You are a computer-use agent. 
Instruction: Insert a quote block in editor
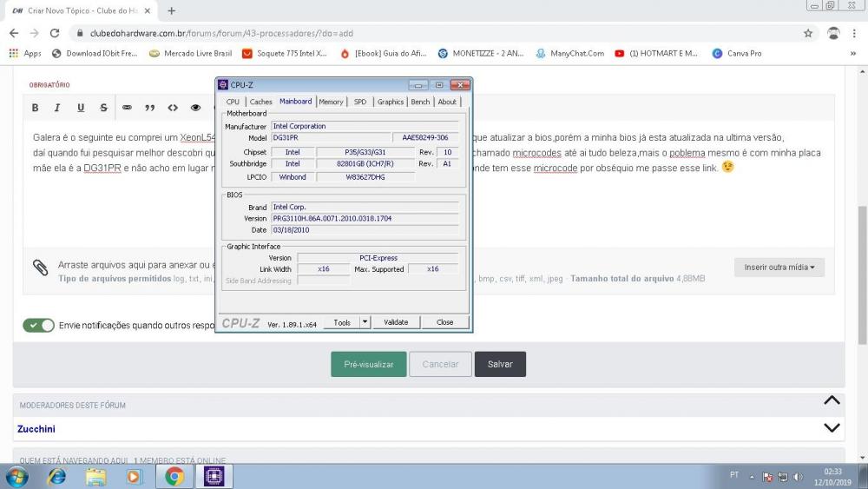tap(150, 108)
